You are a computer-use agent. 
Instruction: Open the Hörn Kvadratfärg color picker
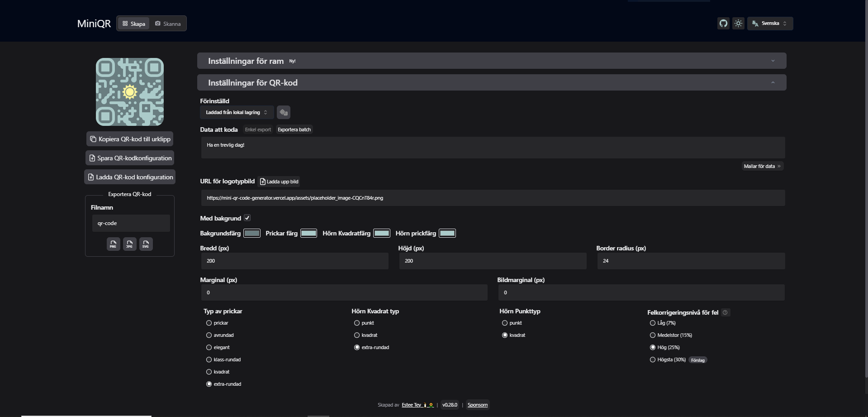tap(382, 233)
